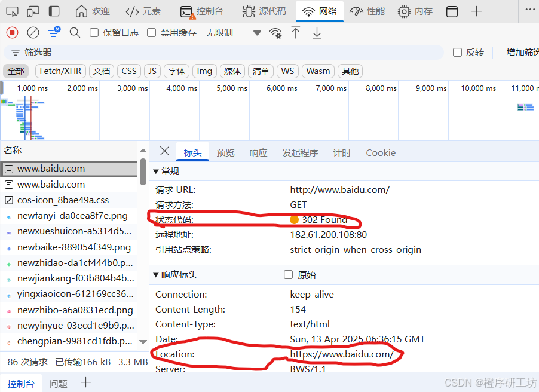Select cos-icon_8bae49a.css request
Image resolution: width=539 pixels, height=392 pixels.
click(69, 200)
